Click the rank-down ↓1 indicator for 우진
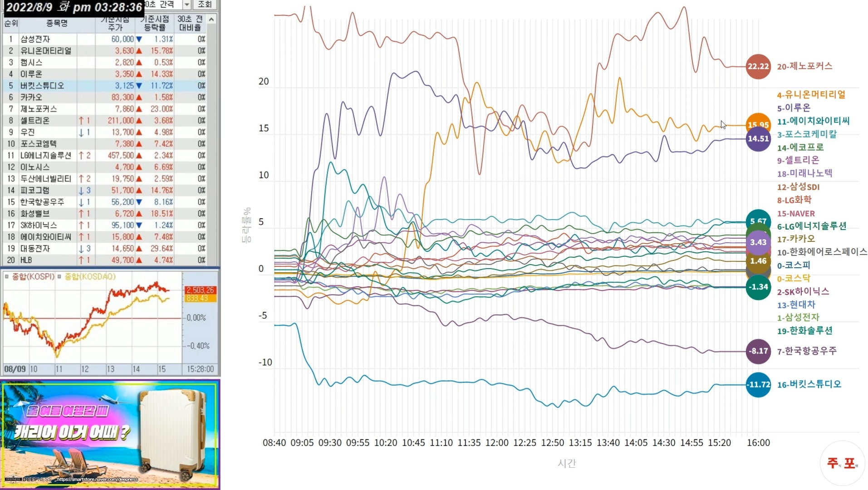868x490 pixels. coord(84,132)
